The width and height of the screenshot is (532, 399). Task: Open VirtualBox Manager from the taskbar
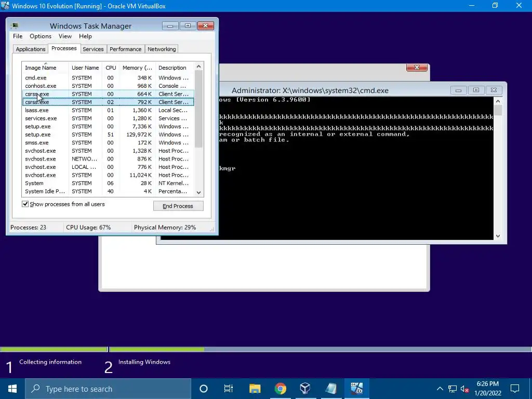pos(305,389)
